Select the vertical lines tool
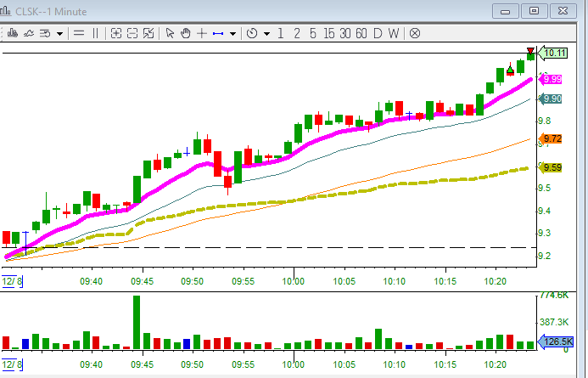This screenshot has width=588, height=378. 95,33
